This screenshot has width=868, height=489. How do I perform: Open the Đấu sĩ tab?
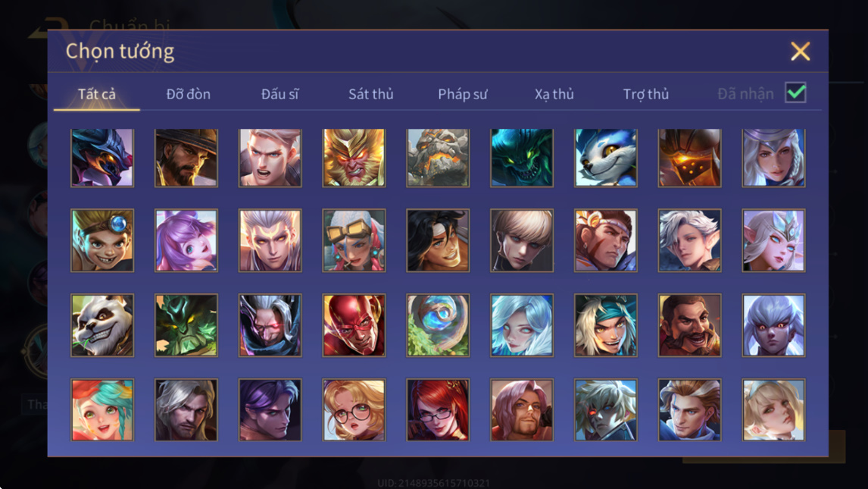[x=279, y=94]
